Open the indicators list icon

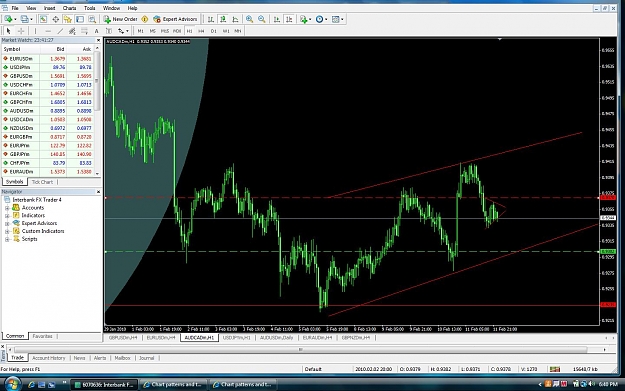(304, 19)
